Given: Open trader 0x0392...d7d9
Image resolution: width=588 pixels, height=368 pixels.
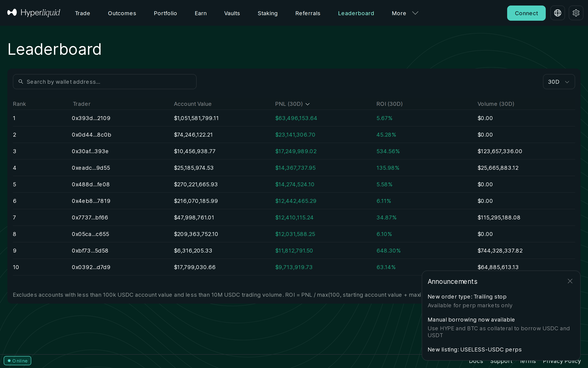Looking at the screenshot, I should [91, 267].
